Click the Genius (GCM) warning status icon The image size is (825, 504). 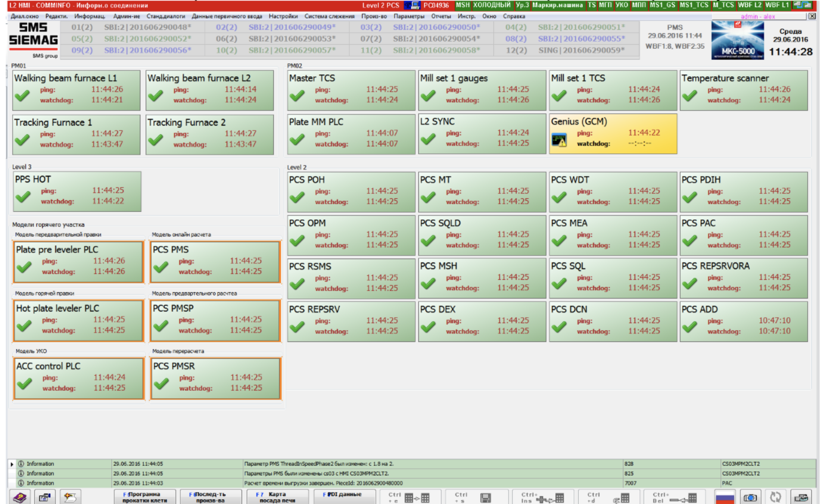[559, 140]
